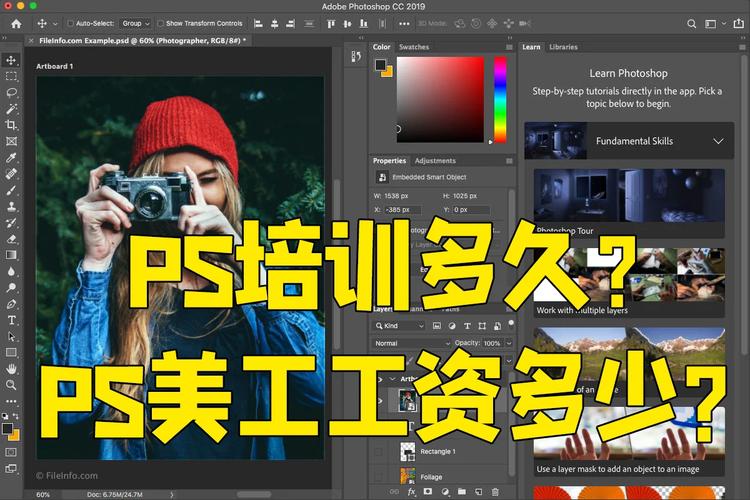The height and width of the screenshot is (500, 750).
Task: Switch to the Swatches tab
Action: pyautogui.click(x=414, y=47)
